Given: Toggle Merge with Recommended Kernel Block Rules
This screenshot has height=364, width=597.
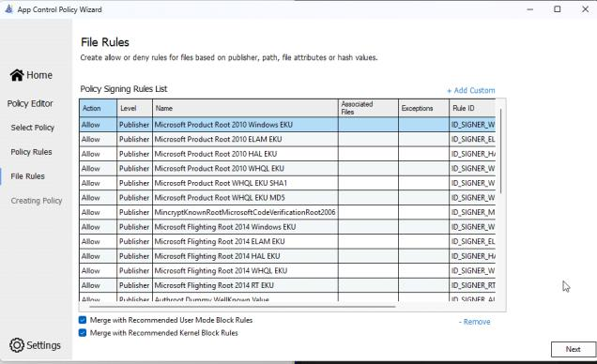Looking at the screenshot, I should pos(83,333).
